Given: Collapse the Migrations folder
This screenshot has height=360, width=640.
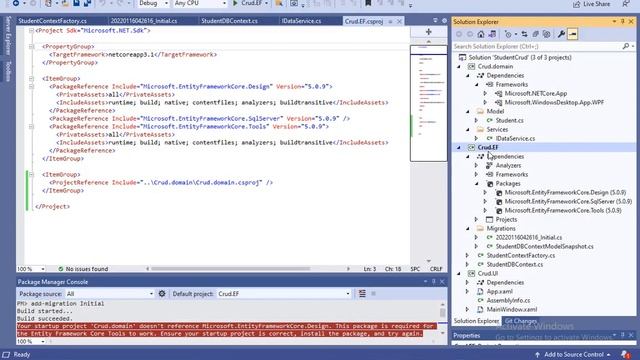Looking at the screenshot, I should tap(468, 229).
